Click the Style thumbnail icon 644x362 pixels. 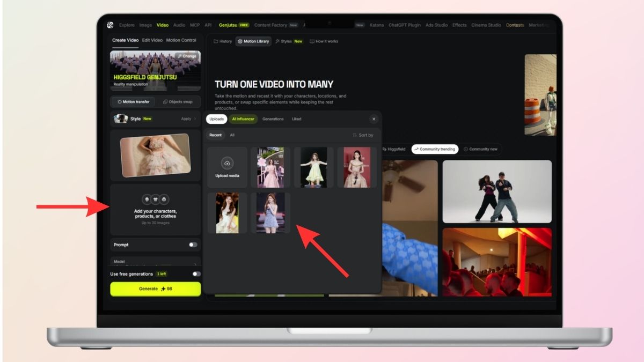(x=121, y=119)
